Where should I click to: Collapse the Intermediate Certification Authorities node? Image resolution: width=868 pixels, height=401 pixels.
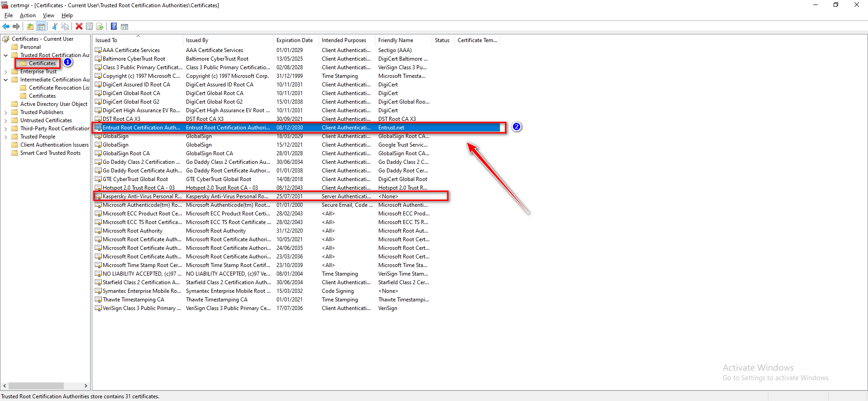click(5, 80)
